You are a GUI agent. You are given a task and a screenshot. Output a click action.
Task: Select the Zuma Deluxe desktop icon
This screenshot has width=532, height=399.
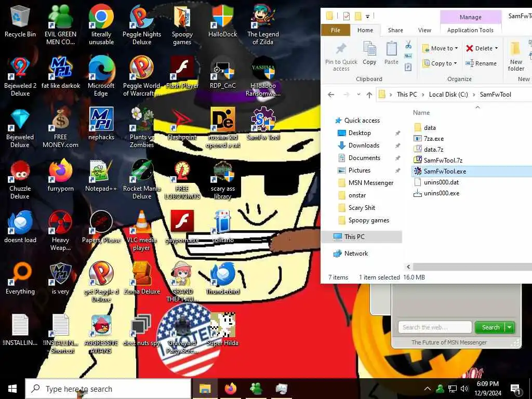(x=142, y=279)
